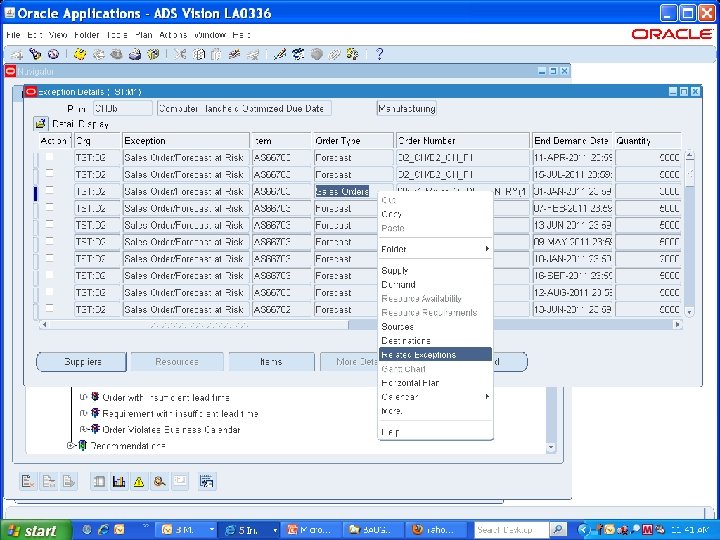Screen dimensions: 720x540
Task: Choose Related Exceptions from context menu
Action: pyautogui.click(x=435, y=354)
